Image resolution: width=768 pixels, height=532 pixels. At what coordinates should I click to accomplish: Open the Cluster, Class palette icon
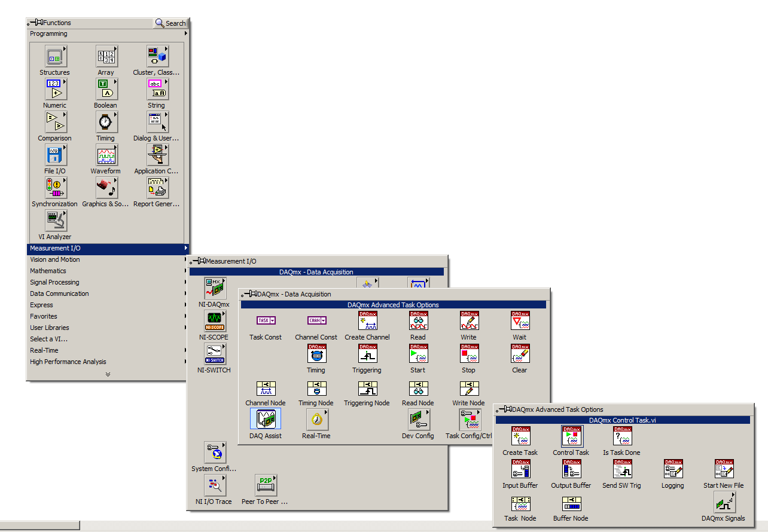(x=157, y=56)
